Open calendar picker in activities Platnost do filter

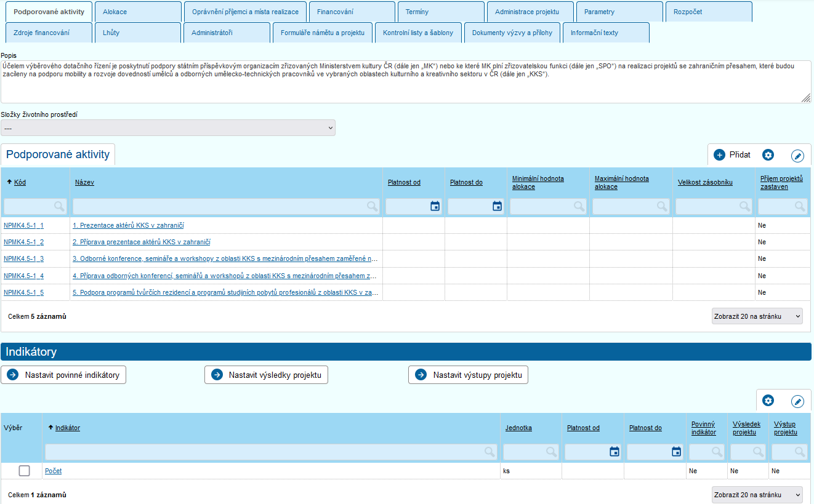[x=497, y=206]
